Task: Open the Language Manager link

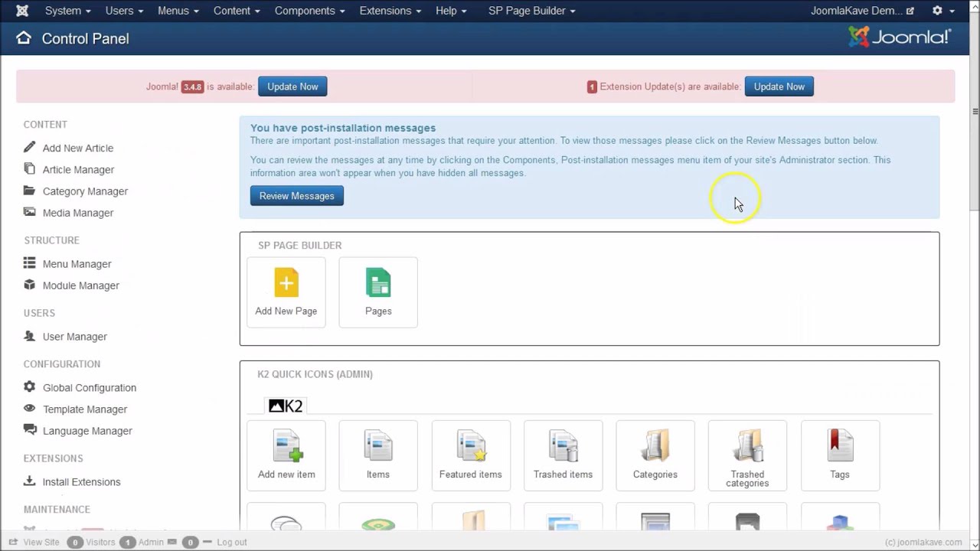Action: [87, 431]
